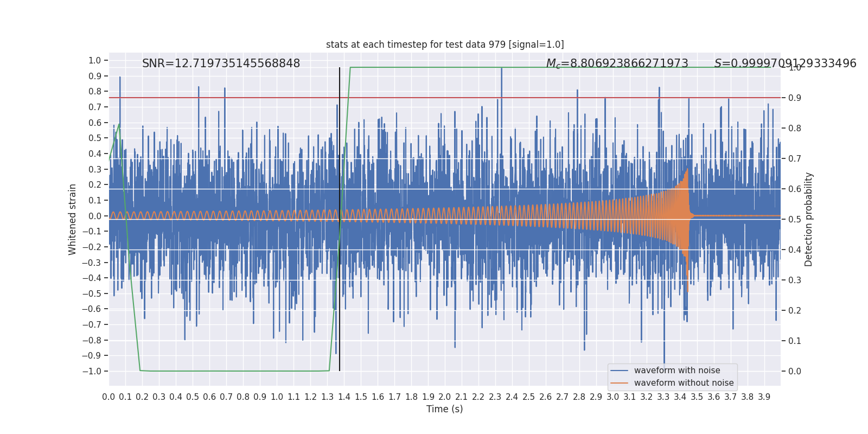Click 'waveform without noise' legend entry

(684, 383)
